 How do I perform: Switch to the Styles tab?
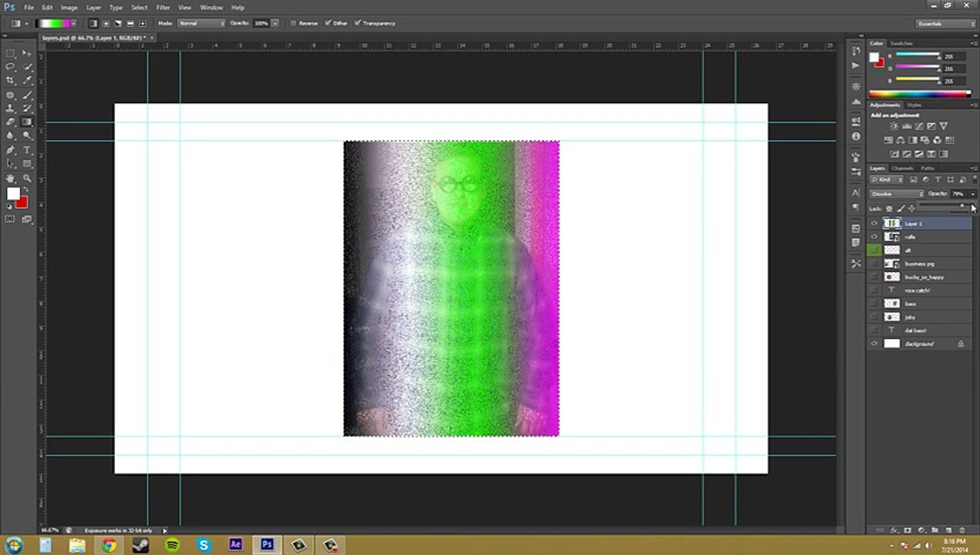[x=915, y=105]
